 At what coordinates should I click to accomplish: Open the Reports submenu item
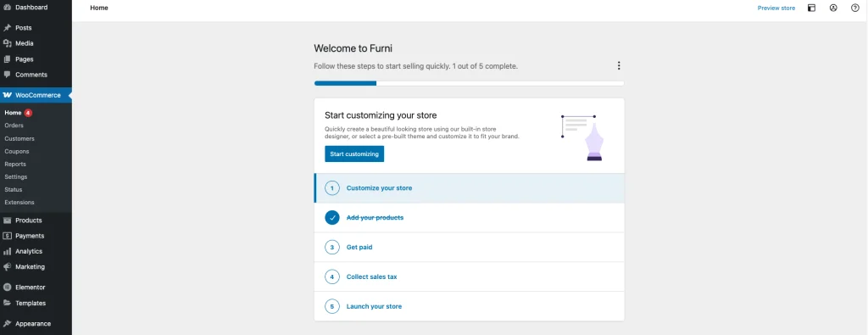point(15,164)
